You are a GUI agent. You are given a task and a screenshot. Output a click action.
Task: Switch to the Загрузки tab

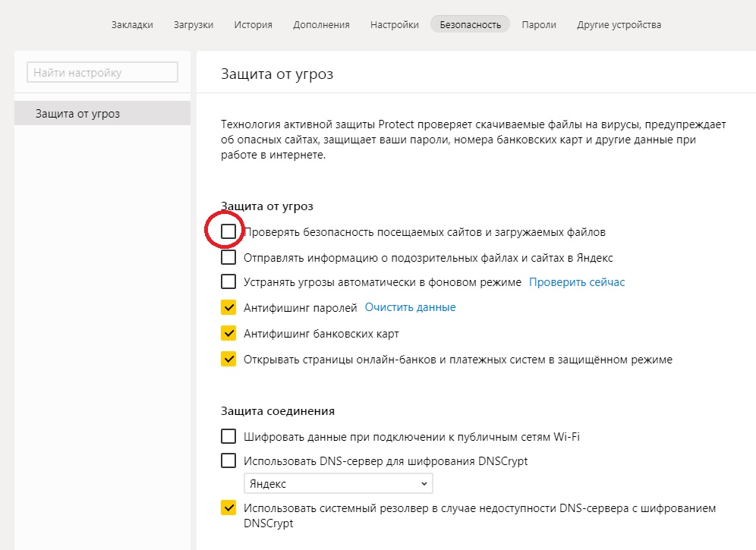(193, 24)
